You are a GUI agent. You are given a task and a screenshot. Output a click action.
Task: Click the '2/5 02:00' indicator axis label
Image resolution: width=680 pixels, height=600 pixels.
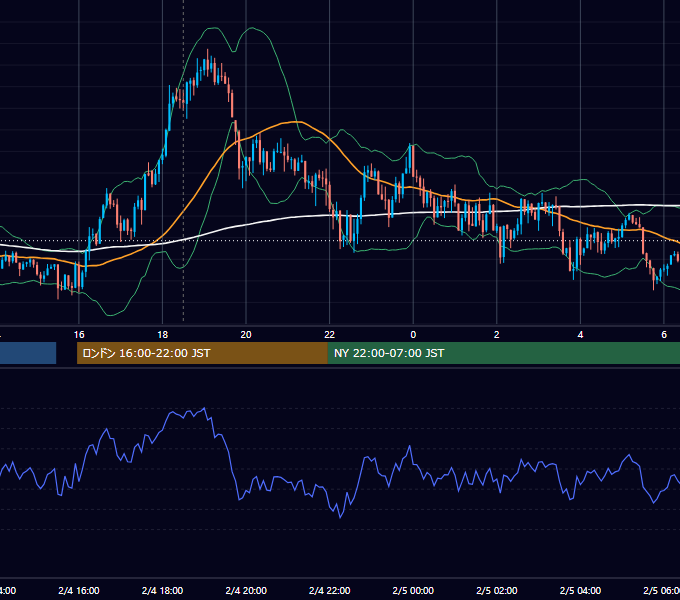point(497,591)
